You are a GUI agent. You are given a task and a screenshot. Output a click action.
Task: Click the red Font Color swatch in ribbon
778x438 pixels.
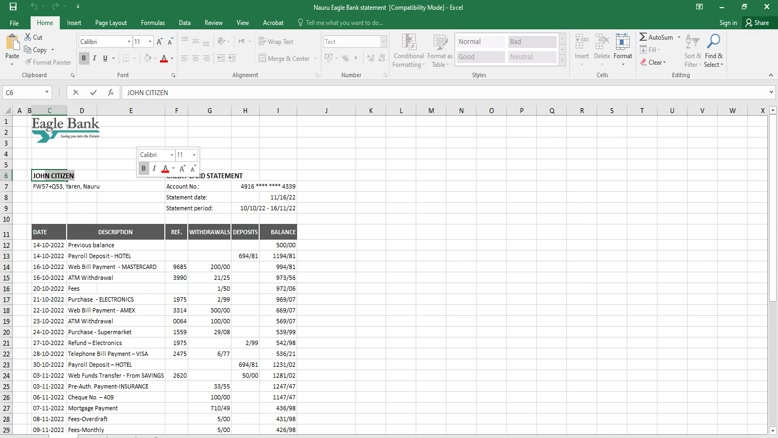[163, 59]
